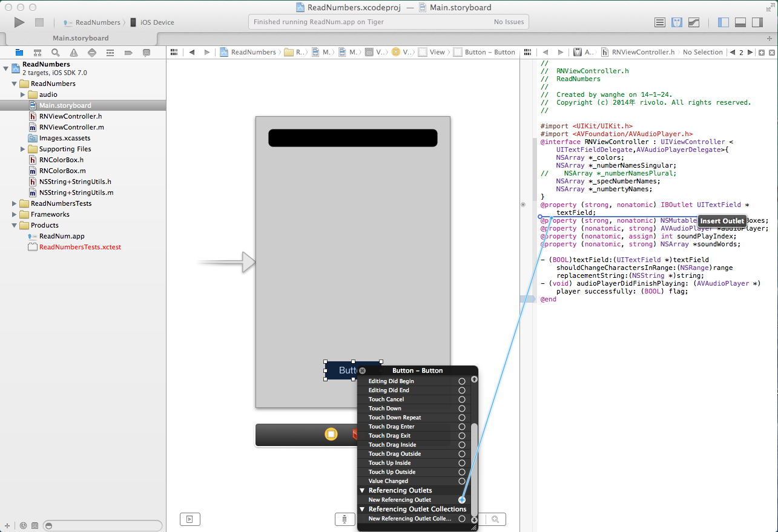Screen dimensions: 778x532
Task: Open the issue navigator warning icon
Action: (x=74, y=53)
